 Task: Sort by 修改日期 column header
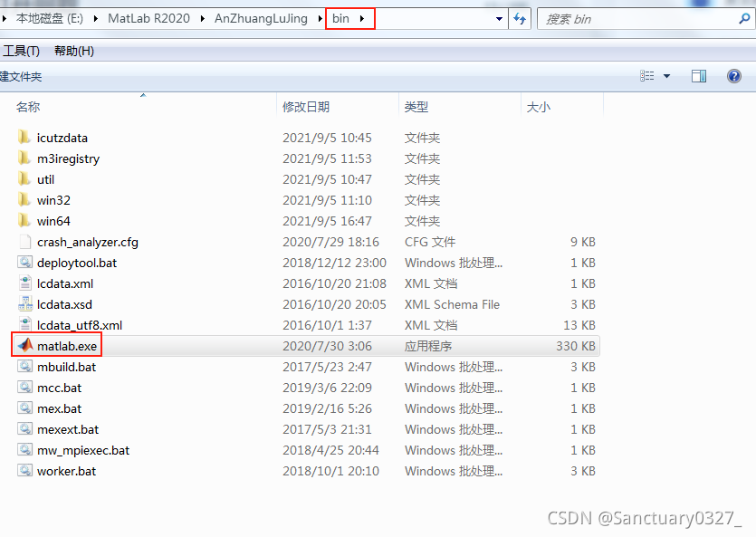click(306, 107)
